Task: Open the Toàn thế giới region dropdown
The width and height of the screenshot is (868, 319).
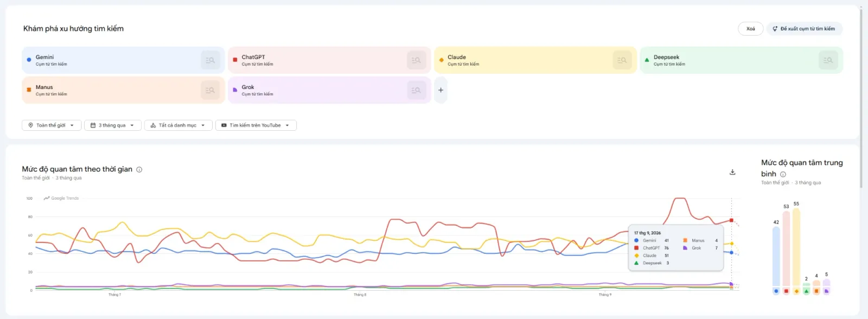Action: coord(52,125)
